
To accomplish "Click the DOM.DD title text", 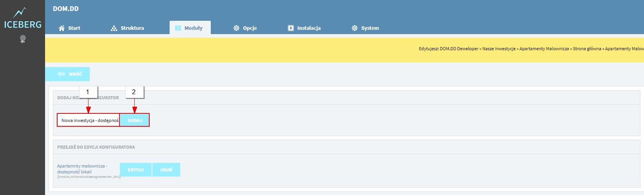I will tap(66, 9).
